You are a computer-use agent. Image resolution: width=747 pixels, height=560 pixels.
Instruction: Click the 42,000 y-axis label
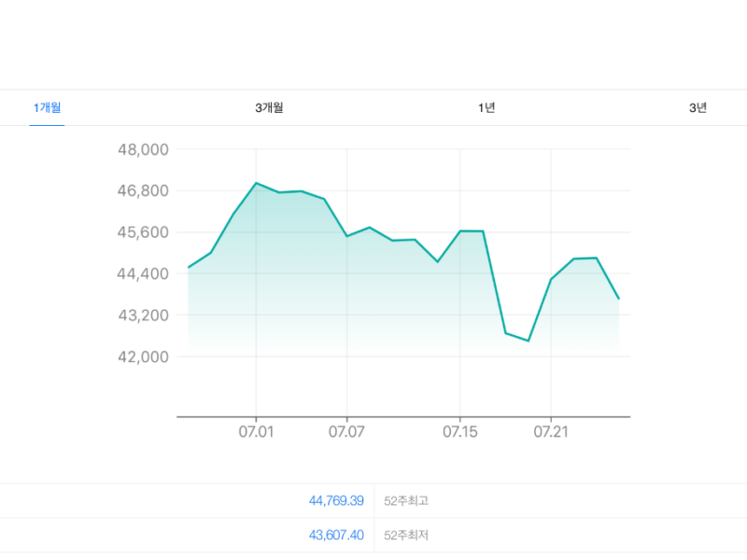click(144, 357)
